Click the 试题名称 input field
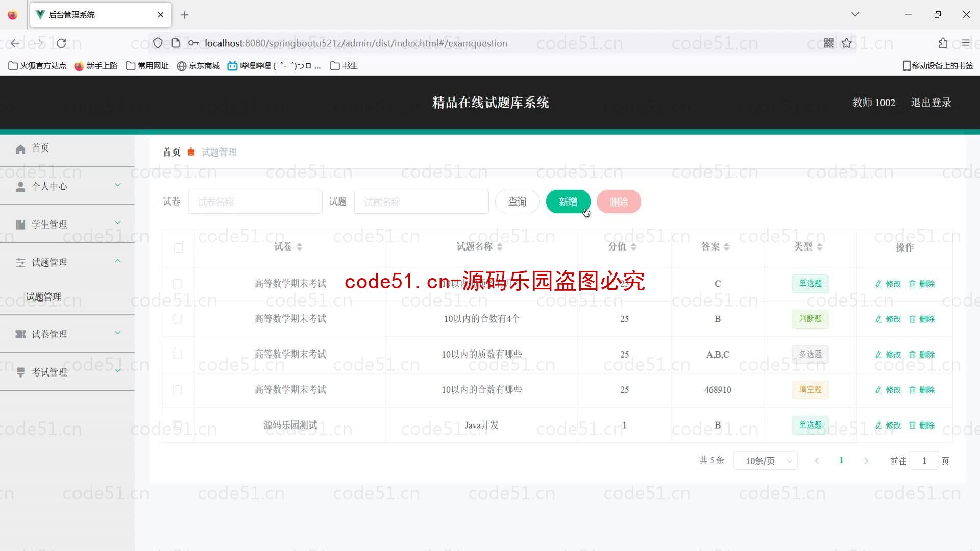The height and width of the screenshot is (551, 980). (x=421, y=202)
